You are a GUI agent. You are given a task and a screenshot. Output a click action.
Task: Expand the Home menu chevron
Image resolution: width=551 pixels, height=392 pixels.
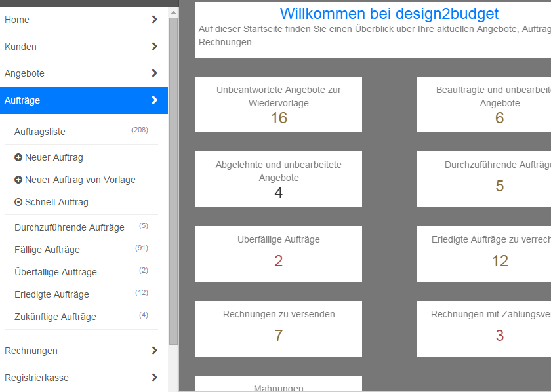(155, 20)
